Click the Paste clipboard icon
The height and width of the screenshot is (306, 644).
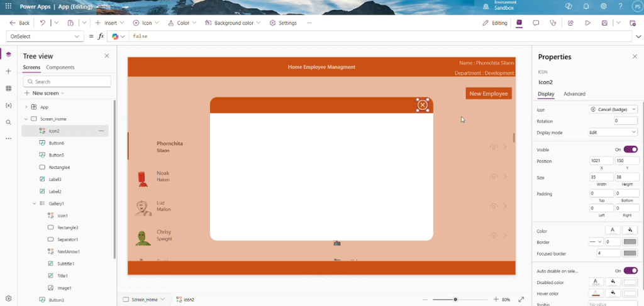(70, 23)
